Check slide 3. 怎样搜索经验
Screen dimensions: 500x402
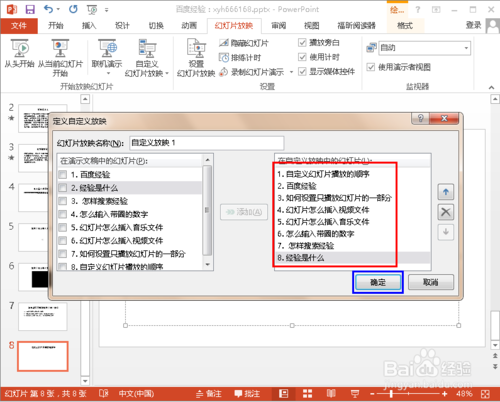point(62,201)
